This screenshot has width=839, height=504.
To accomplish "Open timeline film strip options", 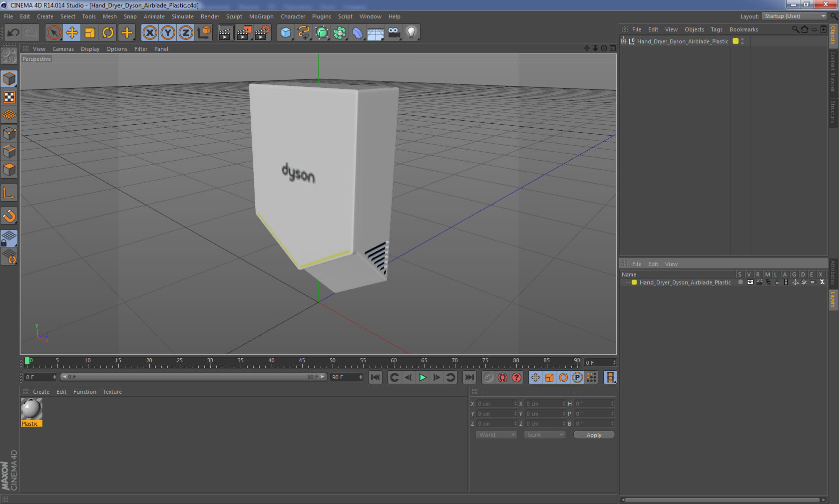I will (x=610, y=377).
